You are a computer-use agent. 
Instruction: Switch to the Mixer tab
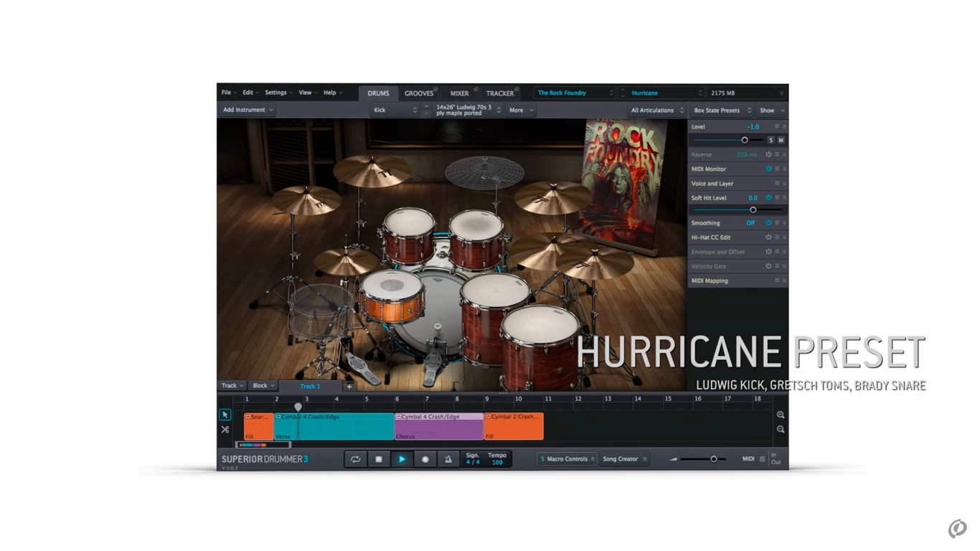point(459,93)
